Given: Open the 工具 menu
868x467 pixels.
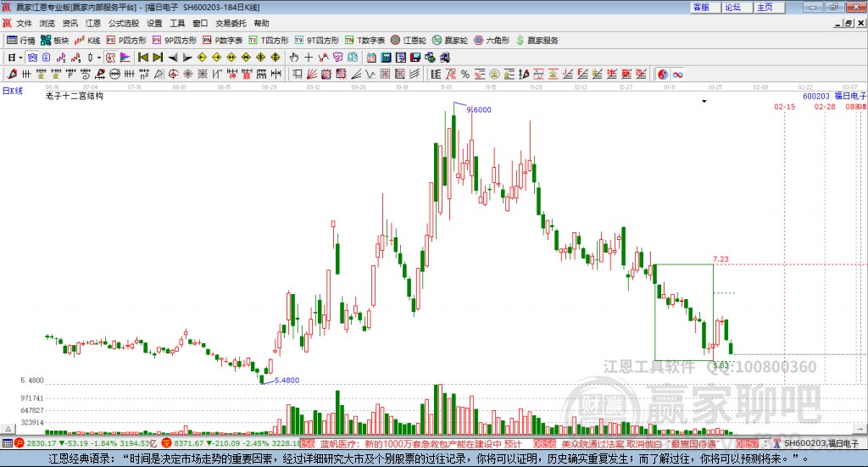Looking at the screenshot, I should (177, 23).
